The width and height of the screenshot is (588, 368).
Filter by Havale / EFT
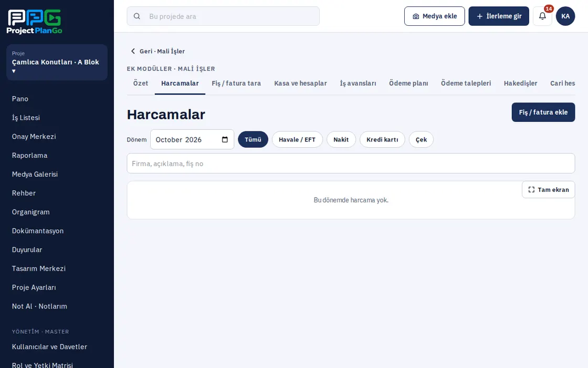[x=297, y=139]
